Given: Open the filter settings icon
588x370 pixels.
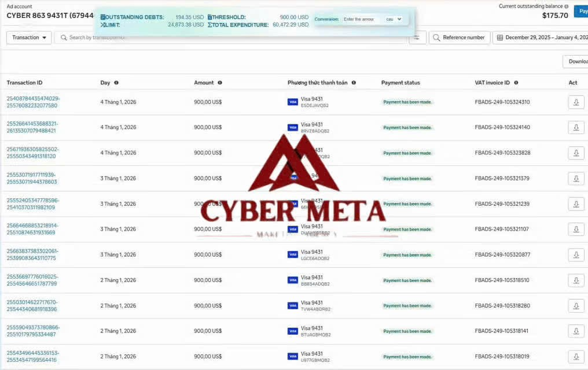Looking at the screenshot, I should (417, 38).
